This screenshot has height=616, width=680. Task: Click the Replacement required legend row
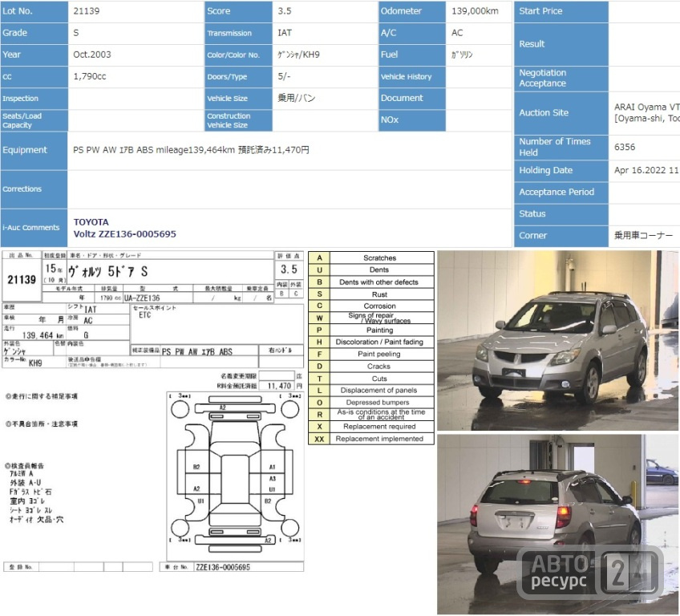[x=371, y=427]
